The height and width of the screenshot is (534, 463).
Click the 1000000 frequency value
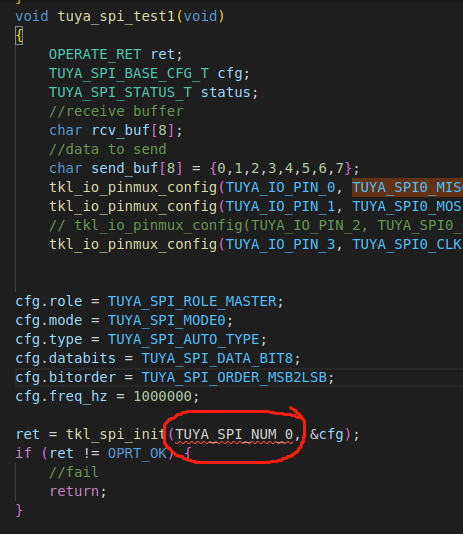tap(163, 396)
